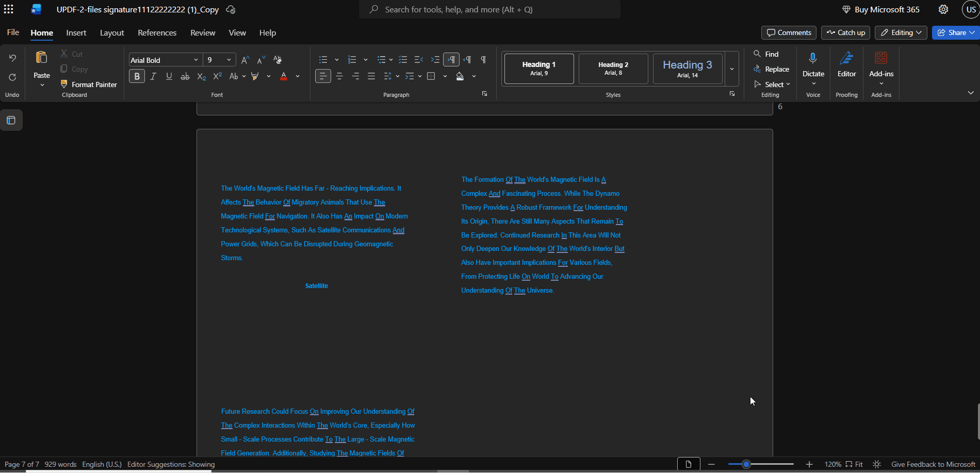The height and width of the screenshot is (473, 980).
Task: Apply Heading 3 style
Action: [688, 69]
